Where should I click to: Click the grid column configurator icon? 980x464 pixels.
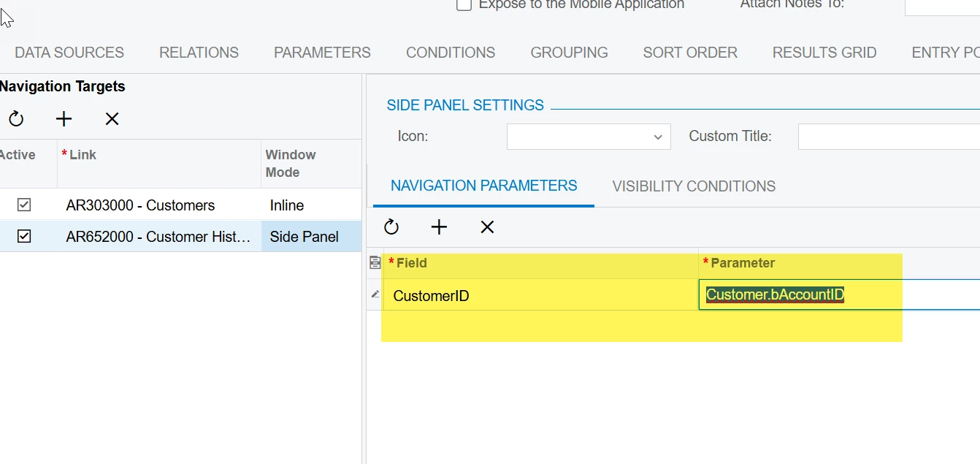tap(375, 263)
